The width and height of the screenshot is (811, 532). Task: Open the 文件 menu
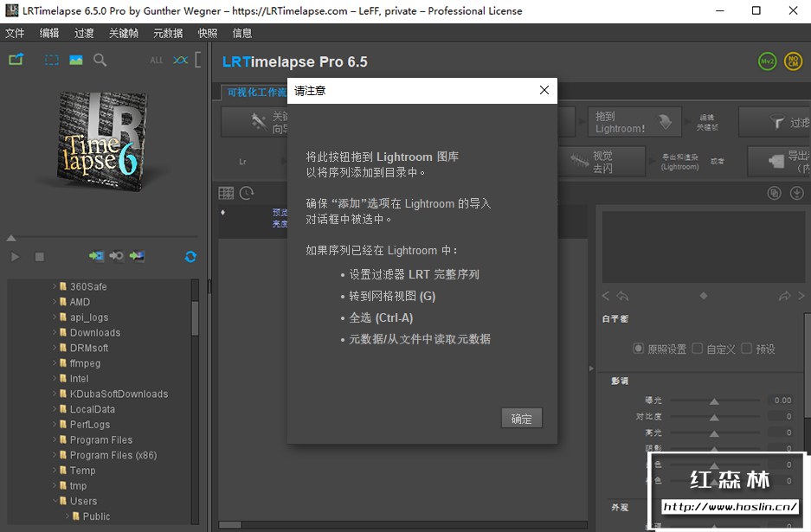(x=15, y=33)
